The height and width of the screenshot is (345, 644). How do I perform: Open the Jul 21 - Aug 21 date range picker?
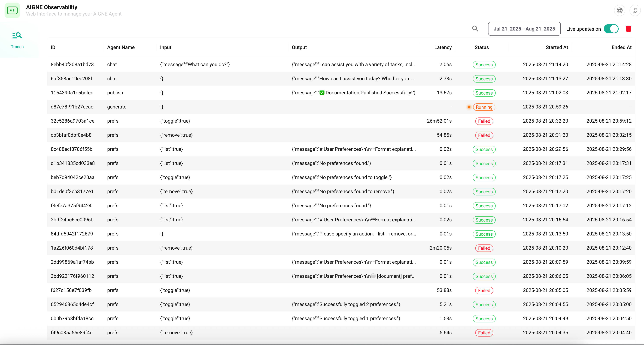click(x=524, y=29)
